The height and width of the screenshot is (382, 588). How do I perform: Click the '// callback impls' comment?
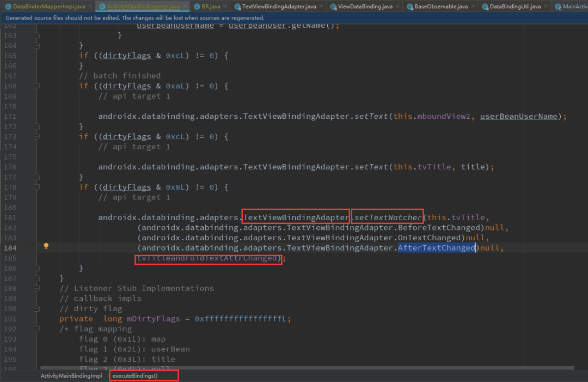click(x=101, y=298)
